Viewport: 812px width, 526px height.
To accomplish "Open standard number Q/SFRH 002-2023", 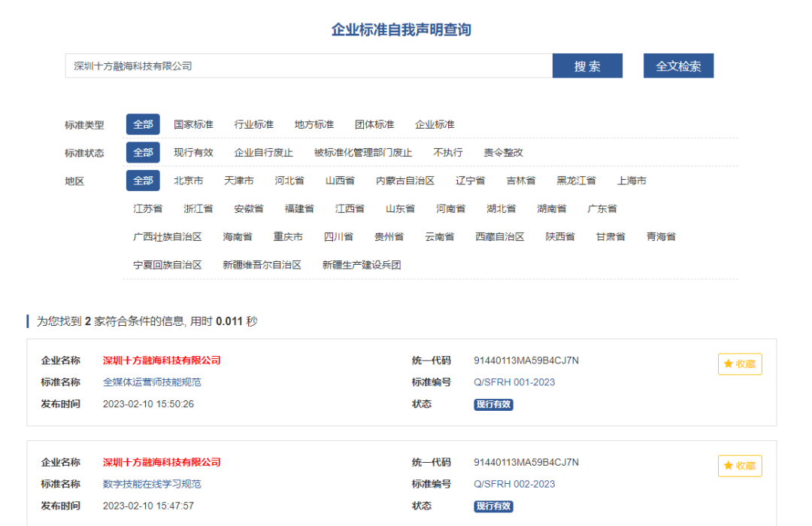I will pyautogui.click(x=514, y=484).
